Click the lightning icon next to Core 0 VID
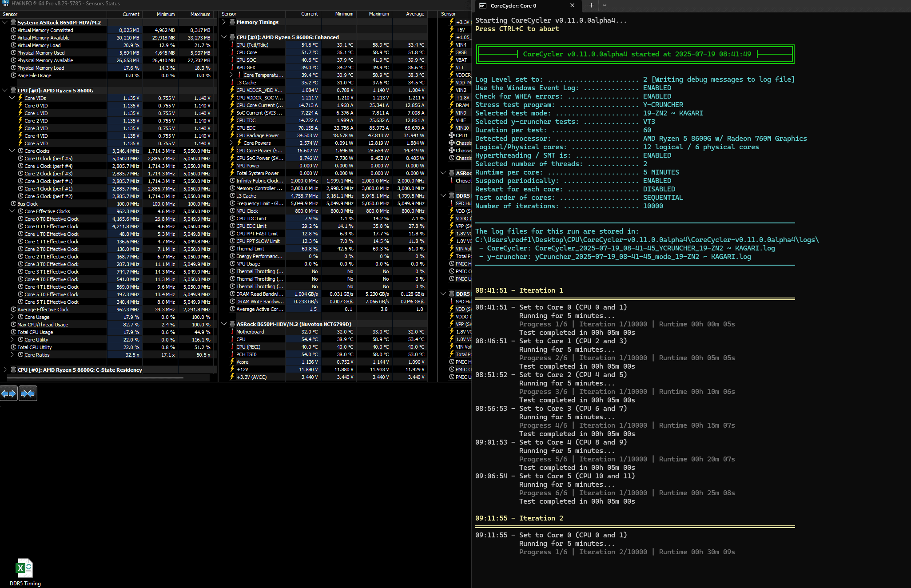 (x=20, y=106)
